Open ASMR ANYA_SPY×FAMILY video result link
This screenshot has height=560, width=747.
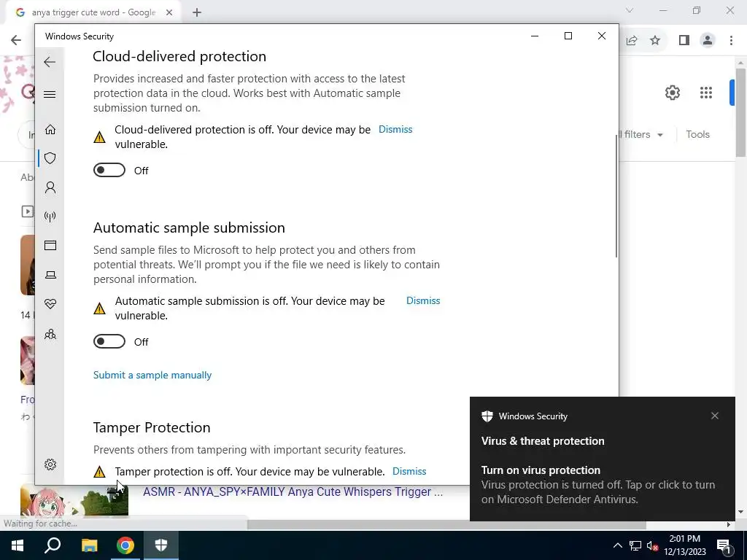tap(293, 492)
